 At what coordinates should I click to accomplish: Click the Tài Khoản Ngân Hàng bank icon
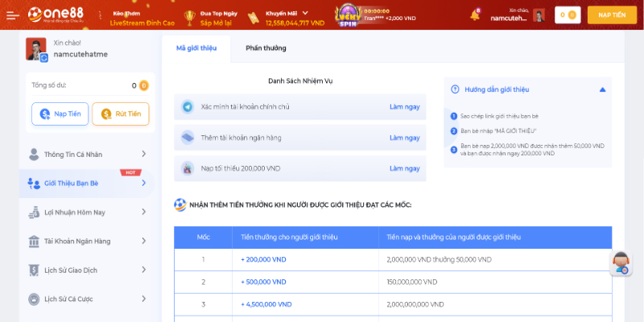coord(34,241)
